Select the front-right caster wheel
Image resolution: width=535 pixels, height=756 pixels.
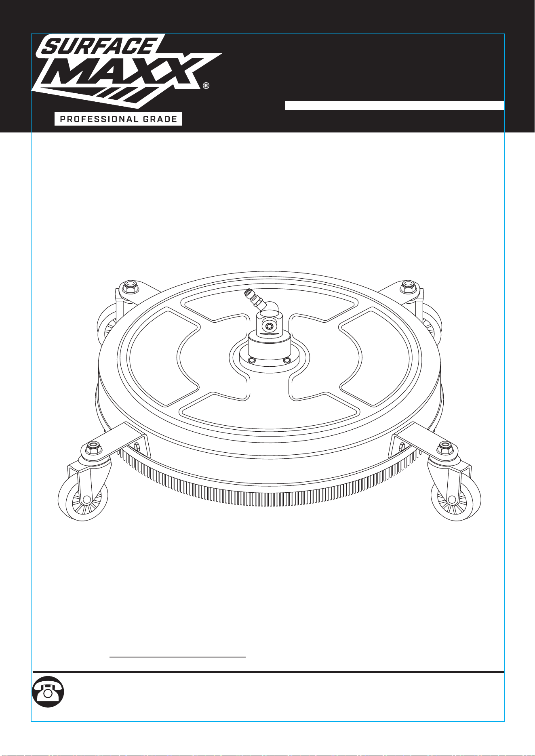point(456,500)
